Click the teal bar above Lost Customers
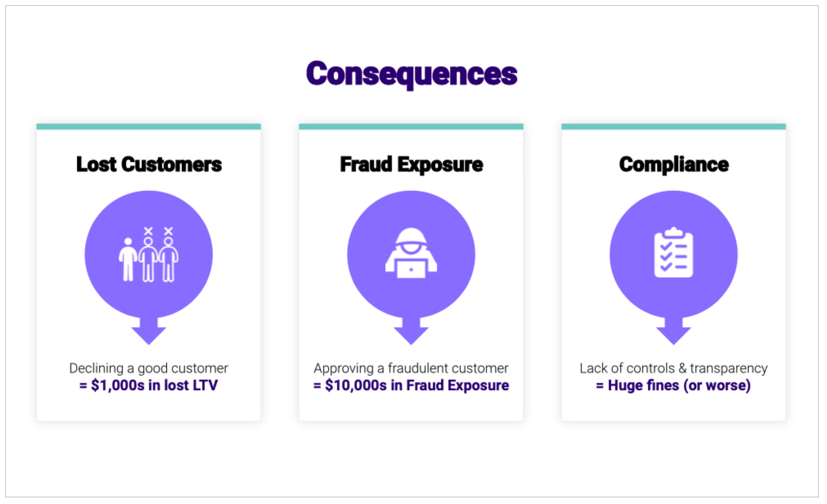 [148, 127]
